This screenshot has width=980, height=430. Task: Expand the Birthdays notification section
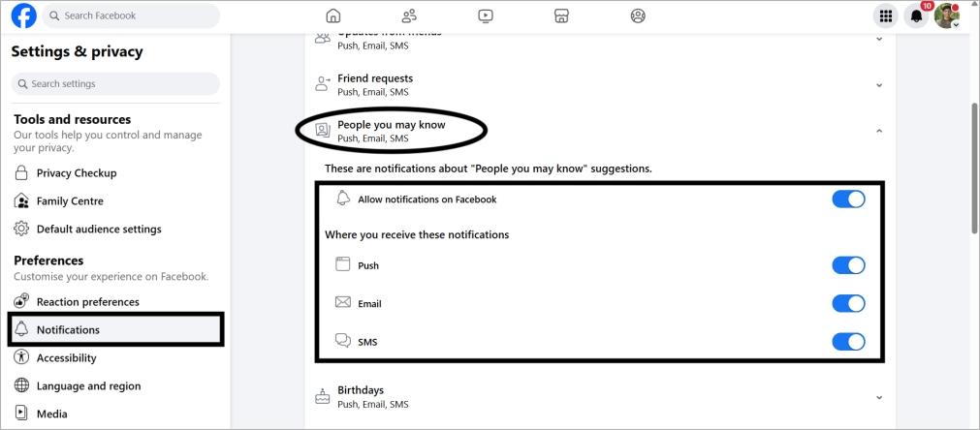[x=879, y=397]
